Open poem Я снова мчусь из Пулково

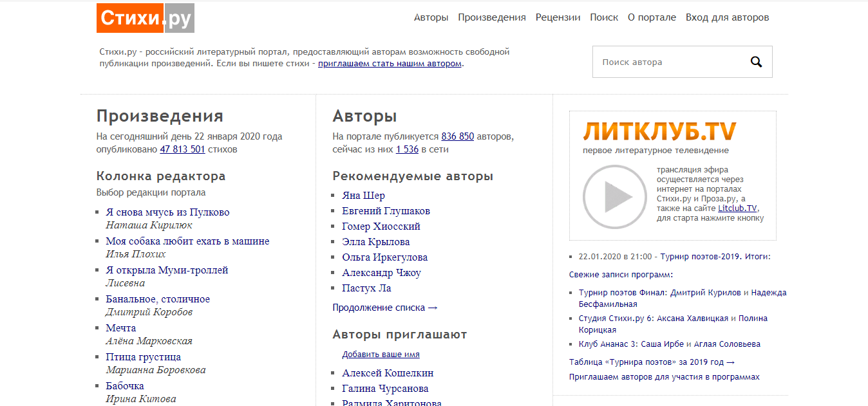pyautogui.click(x=167, y=212)
